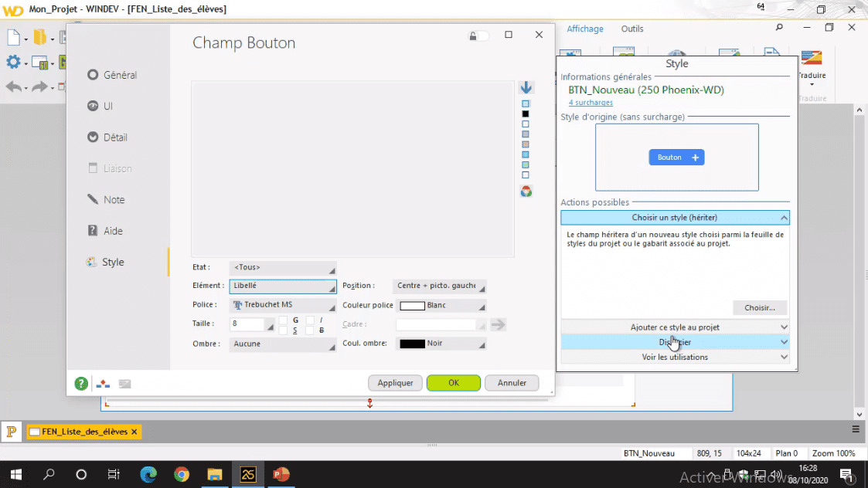Enable the italic I checkbox
Image resolution: width=868 pixels, height=488 pixels.
310,320
